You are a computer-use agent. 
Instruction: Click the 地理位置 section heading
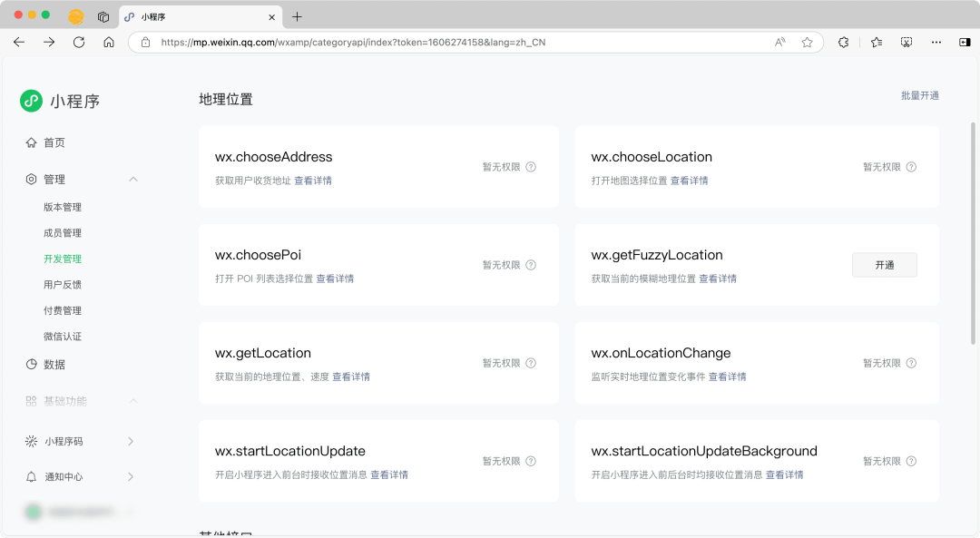click(x=226, y=100)
